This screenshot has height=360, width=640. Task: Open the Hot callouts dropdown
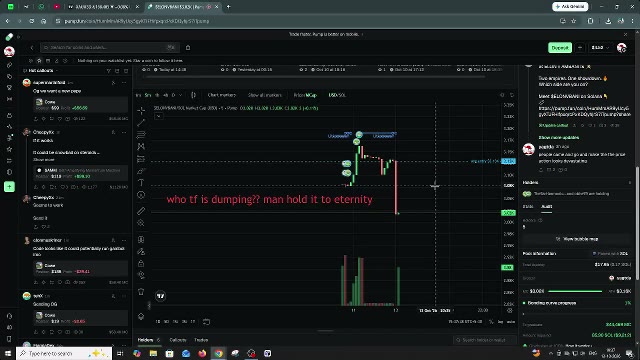click(41, 71)
